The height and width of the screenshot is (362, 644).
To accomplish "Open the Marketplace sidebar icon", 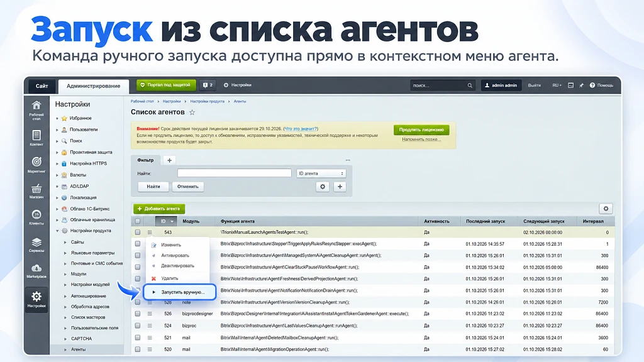I will (36, 271).
